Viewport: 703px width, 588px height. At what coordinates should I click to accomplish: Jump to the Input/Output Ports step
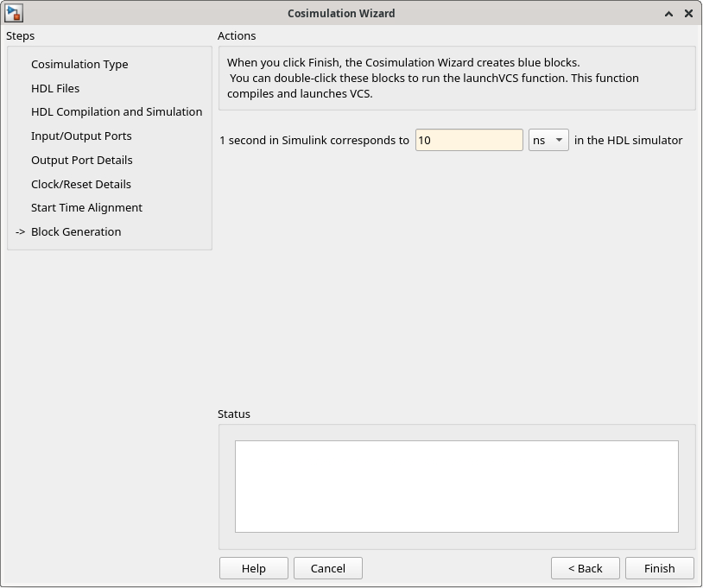pos(81,136)
